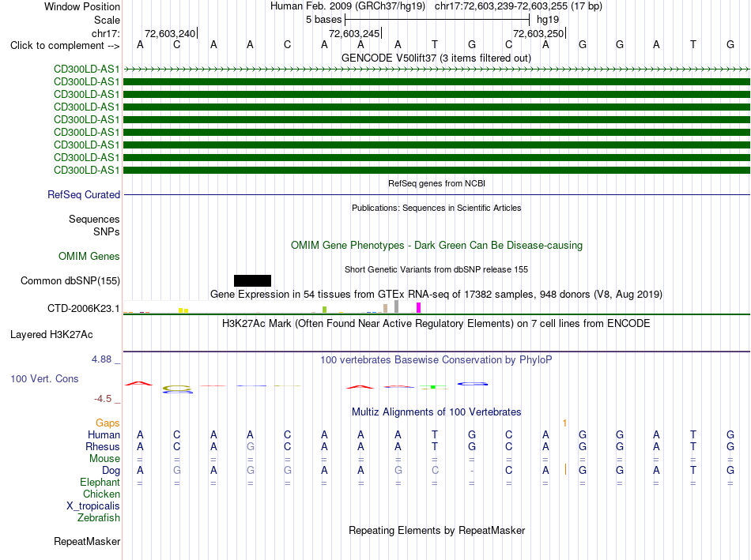Open the OMIM Gene Phenotypes track title
Viewport: 751px width, 560px height.
point(436,245)
